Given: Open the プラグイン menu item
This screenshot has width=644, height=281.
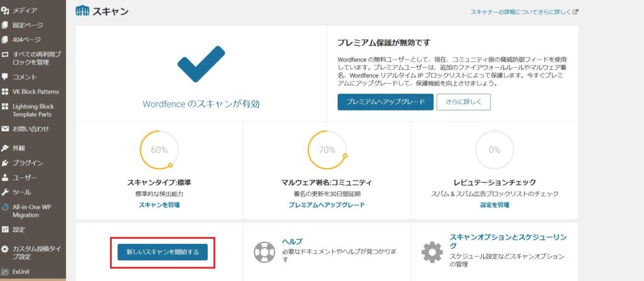Looking at the screenshot, I should [x=28, y=163].
